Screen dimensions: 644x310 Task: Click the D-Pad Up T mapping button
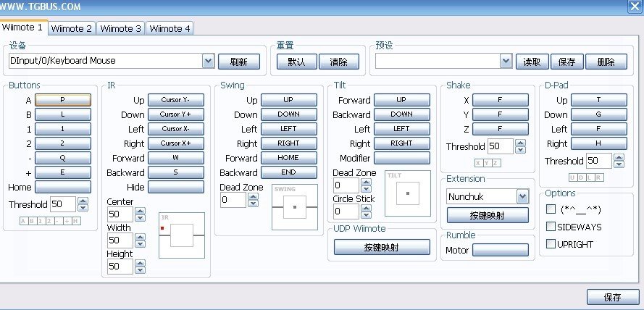click(598, 100)
